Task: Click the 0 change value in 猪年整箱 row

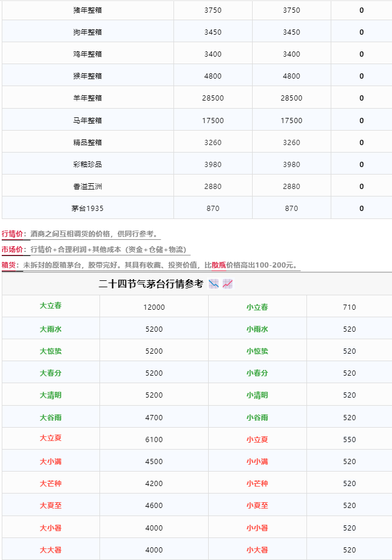Action: pos(361,10)
